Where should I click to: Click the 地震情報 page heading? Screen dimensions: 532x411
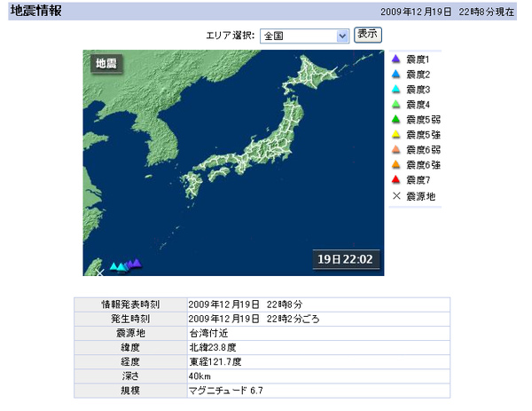36,11
